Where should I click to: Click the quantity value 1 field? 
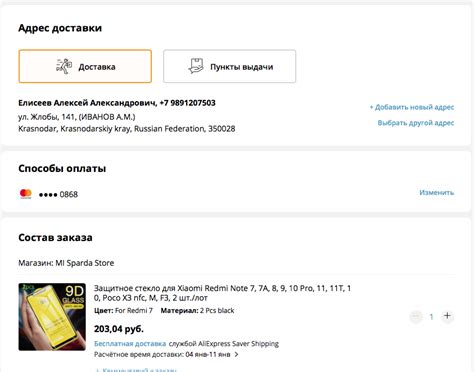[x=431, y=316]
